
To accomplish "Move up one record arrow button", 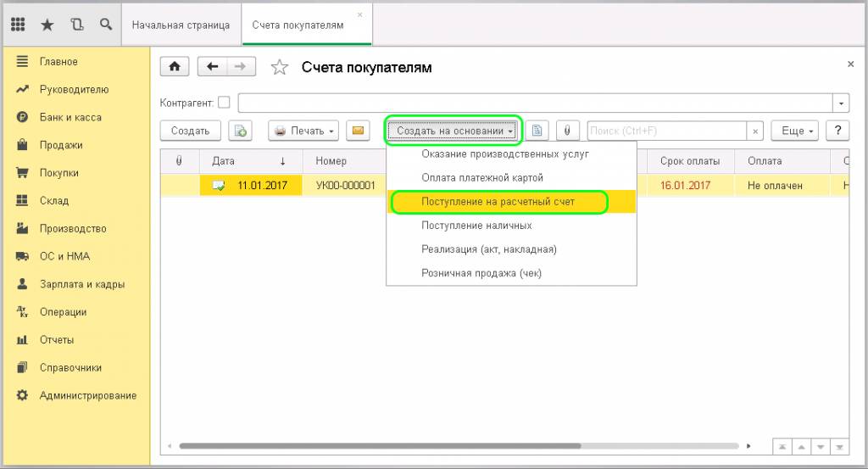I will click(802, 446).
